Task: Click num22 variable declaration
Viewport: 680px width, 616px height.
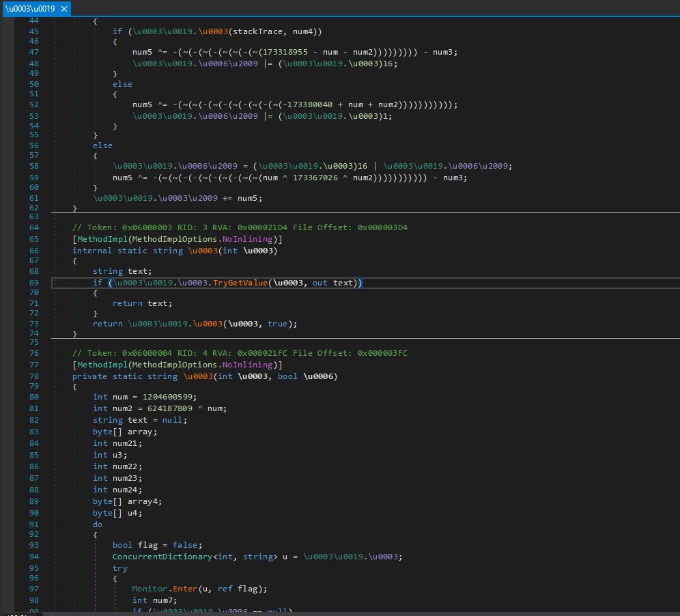Action: tap(125, 466)
